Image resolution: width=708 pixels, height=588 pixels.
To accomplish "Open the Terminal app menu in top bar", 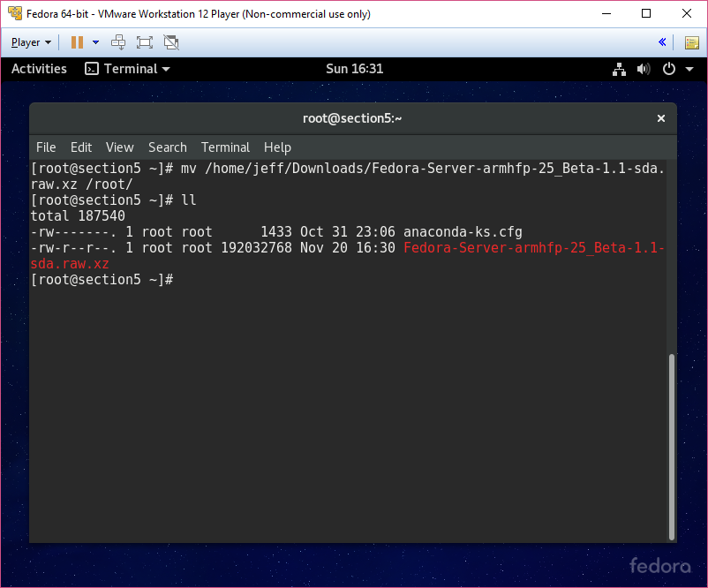I will (x=127, y=69).
